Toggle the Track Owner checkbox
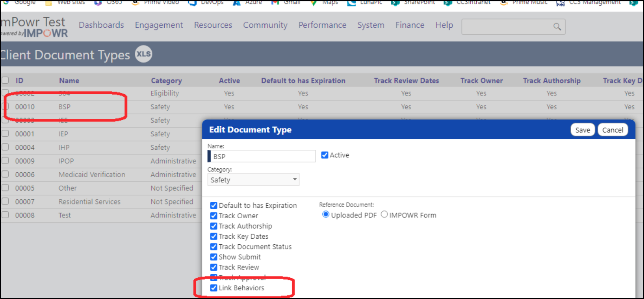The height and width of the screenshot is (299, 644). coord(214,216)
